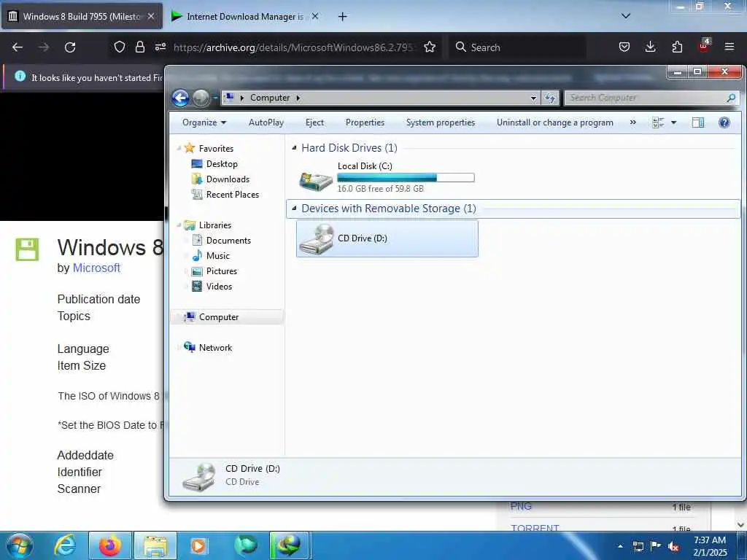Click Computer breadcrumb in address bar
This screenshot has height=560, width=747.
coord(270,98)
